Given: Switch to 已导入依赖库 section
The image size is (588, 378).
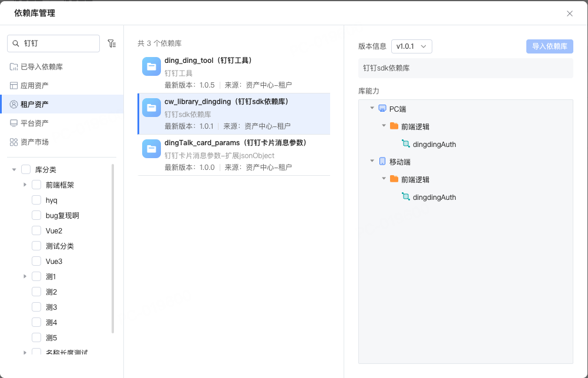Looking at the screenshot, I should click(x=41, y=67).
